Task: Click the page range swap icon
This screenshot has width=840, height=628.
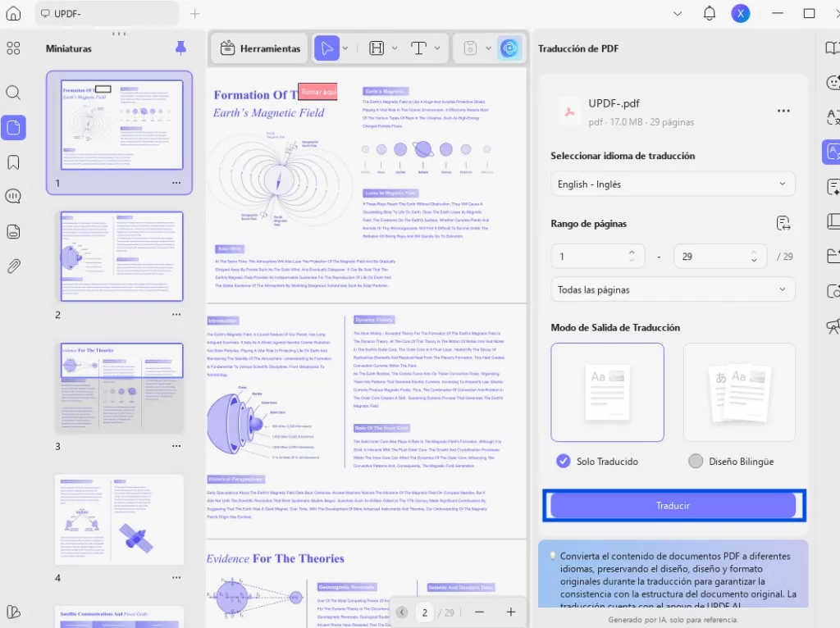Action: (783, 223)
